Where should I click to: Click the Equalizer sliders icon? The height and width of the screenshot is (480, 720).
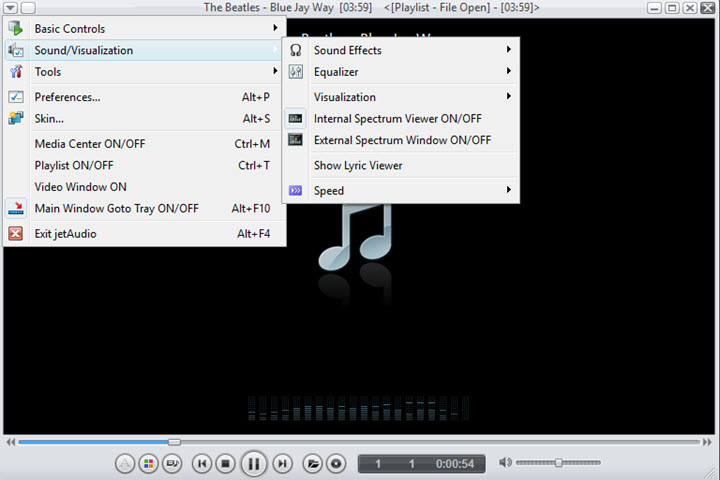coord(296,72)
